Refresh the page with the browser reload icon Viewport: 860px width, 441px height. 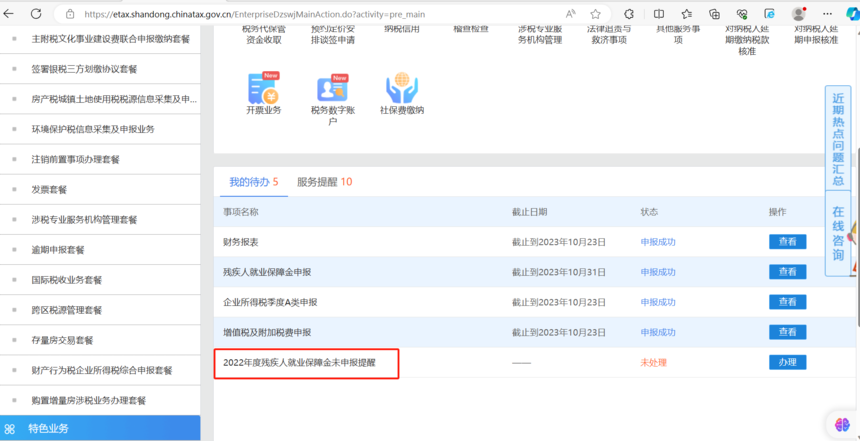pyautogui.click(x=36, y=14)
